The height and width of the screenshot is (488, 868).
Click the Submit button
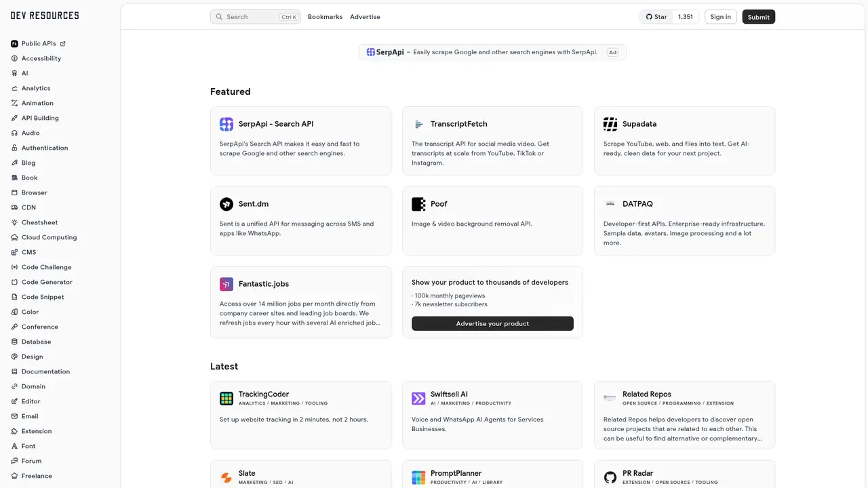point(759,17)
